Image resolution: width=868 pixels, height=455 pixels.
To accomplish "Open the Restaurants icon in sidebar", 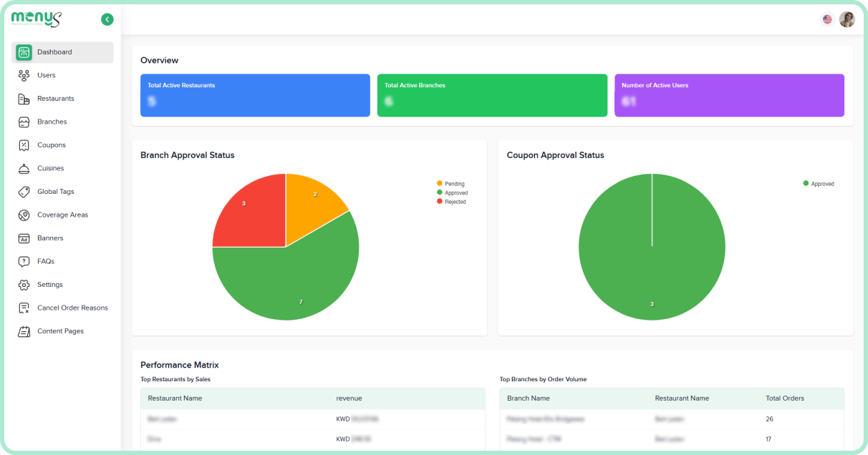I will click(x=24, y=99).
